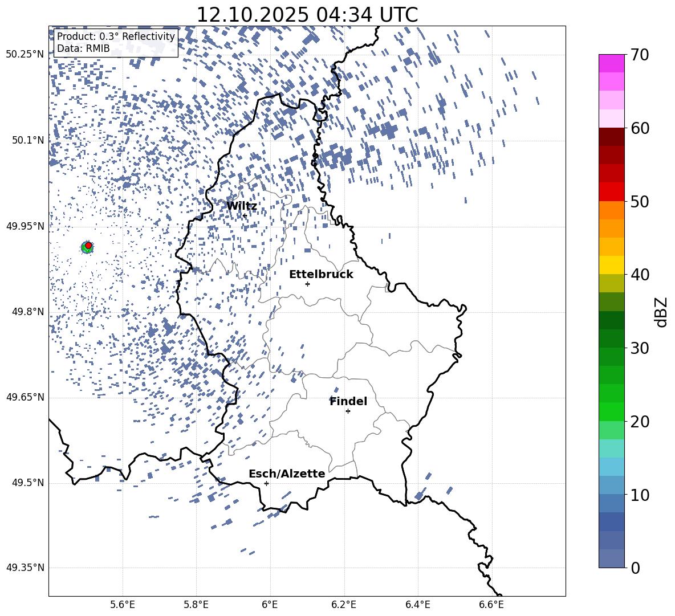Image resolution: width=675 pixels, height=616 pixels.
Task: Click the longitude label '6.6°E'
Action: (x=491, y=605)
